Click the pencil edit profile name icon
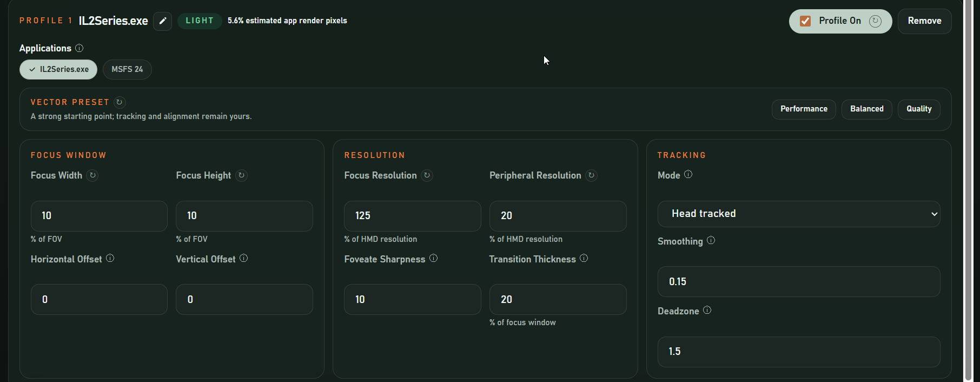Screen dimensions: 980x382 coord(162,21)
